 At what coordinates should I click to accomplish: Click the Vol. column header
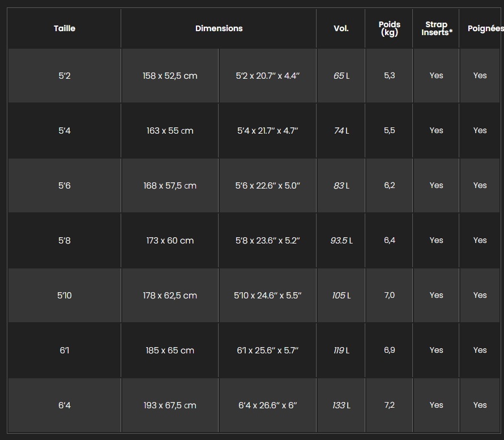(341, 28)
